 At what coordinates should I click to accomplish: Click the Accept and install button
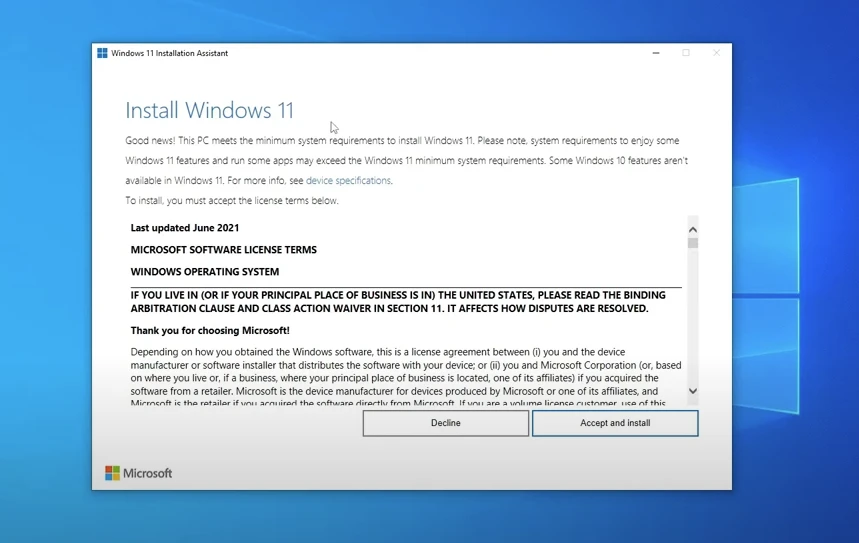click(615, 423)
